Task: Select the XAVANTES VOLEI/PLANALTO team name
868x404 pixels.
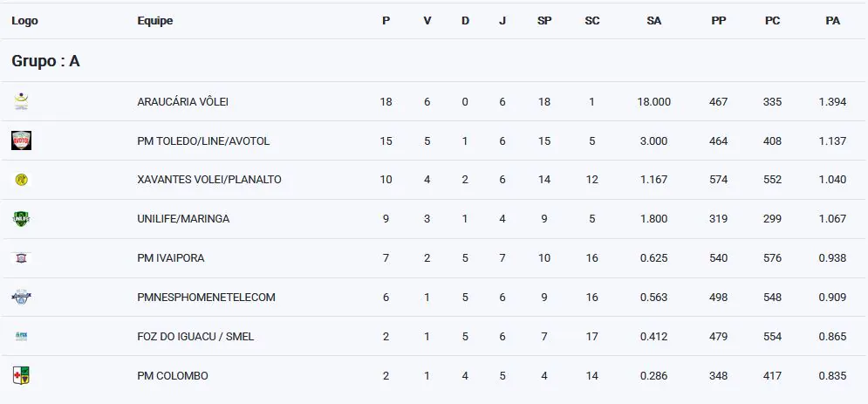Action: pyautogui.click(x=209, y=180)
